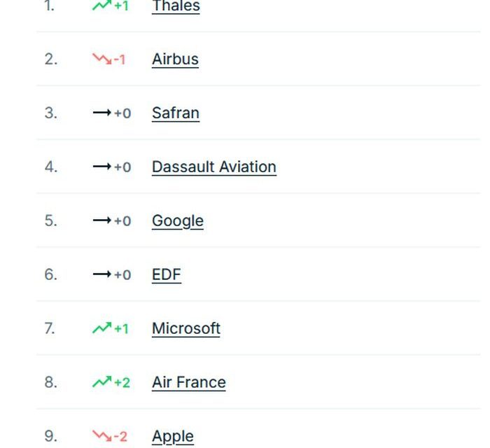Click the green +2 trend icon beside Air France
This screenshot has width=490, height=448.
pos(102,381)
